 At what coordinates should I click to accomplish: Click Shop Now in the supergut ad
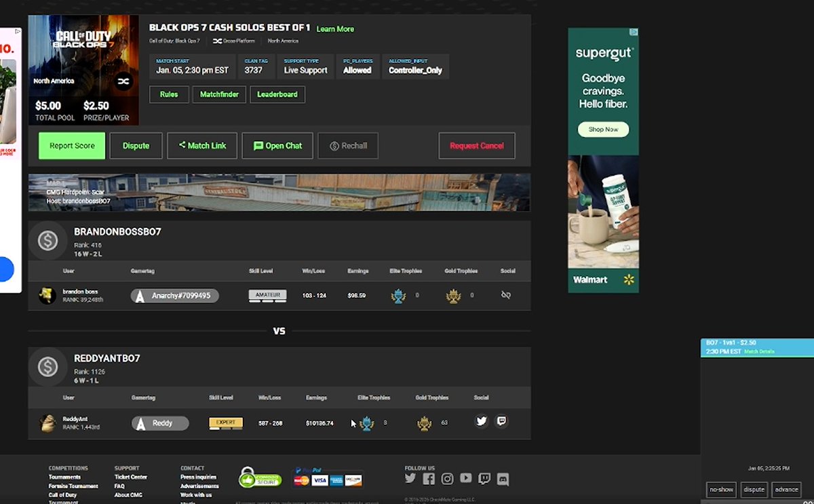click(603, 130)
